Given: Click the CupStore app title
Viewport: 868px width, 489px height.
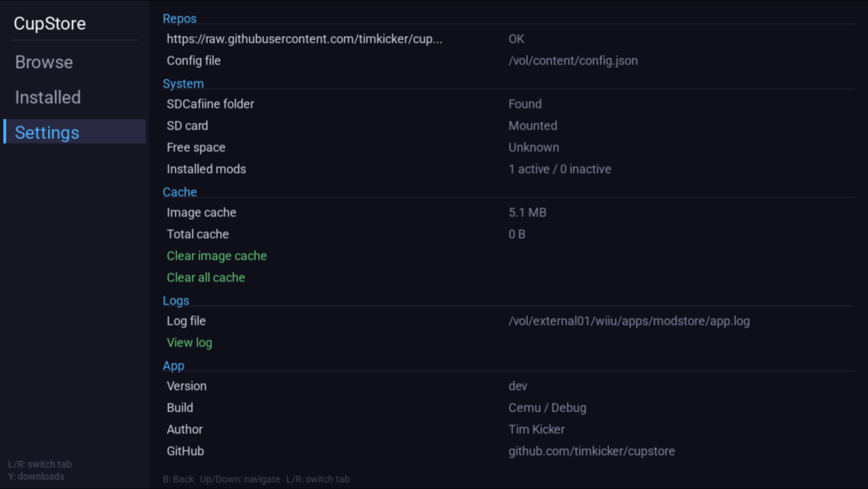Looking at the screenshot, I should (50, 24).
